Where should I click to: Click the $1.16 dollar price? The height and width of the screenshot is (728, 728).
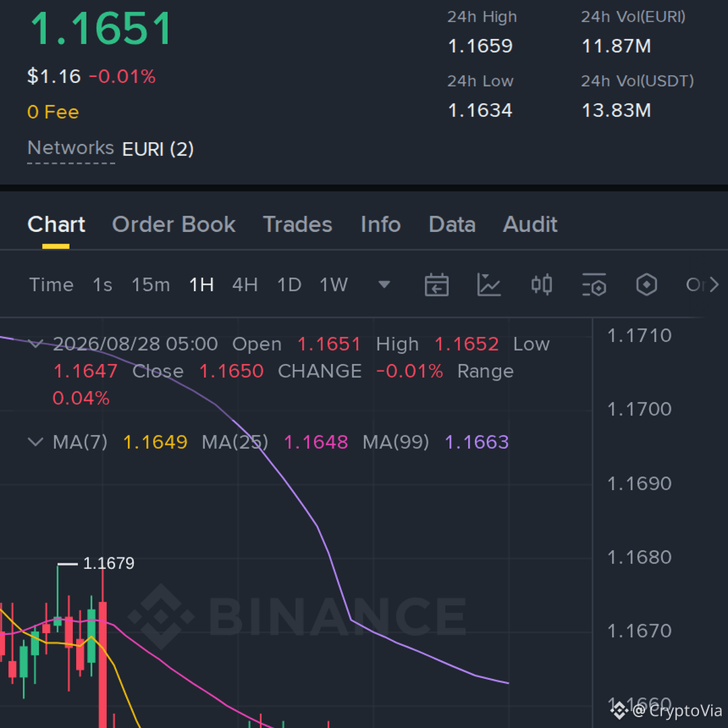pos(54,76)
